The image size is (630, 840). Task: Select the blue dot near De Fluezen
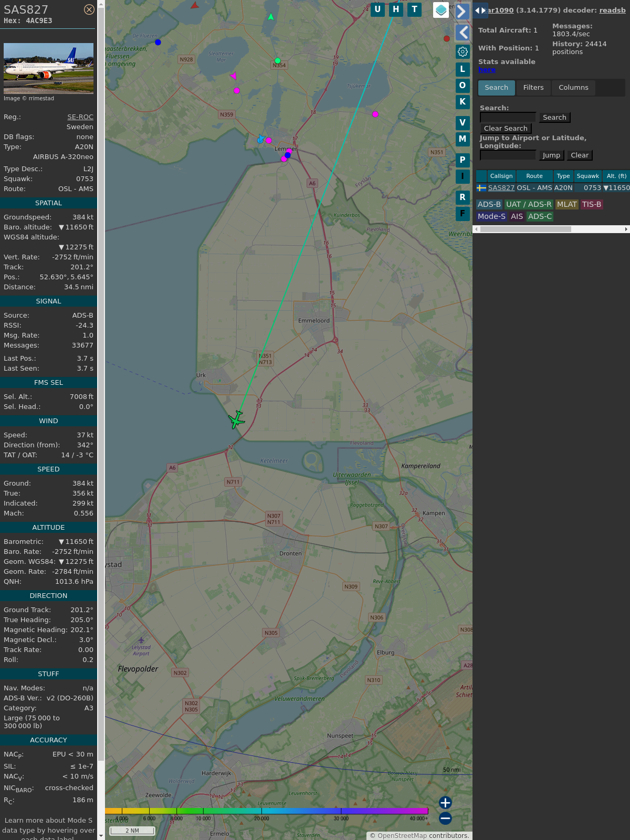click(x=158, y=42)
